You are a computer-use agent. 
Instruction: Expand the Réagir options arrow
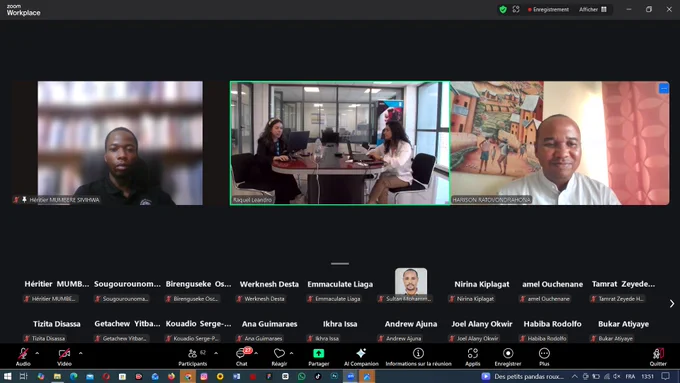tap(291, 353)
